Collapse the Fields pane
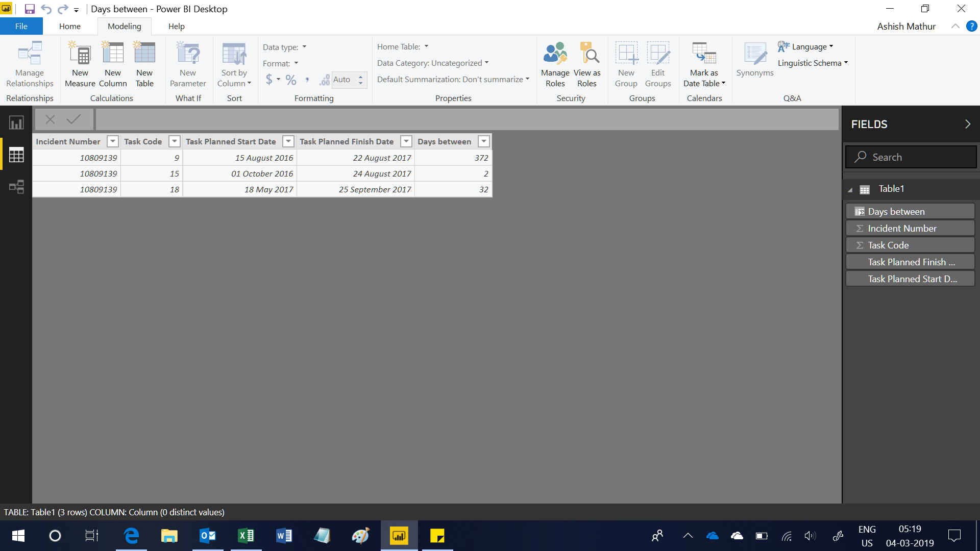Screen dimensions: 980x551 click(967, 124)
